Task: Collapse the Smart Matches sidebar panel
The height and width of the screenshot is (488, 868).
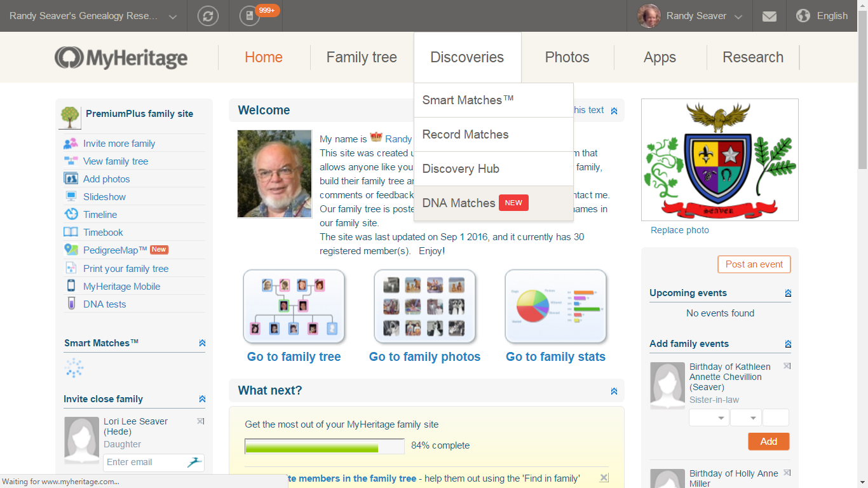Action: point(202,343)
